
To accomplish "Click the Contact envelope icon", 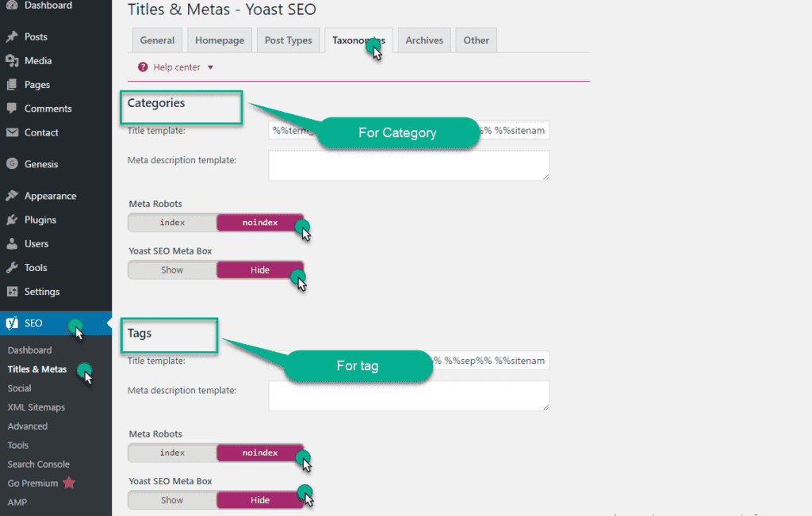I will 12,132.
